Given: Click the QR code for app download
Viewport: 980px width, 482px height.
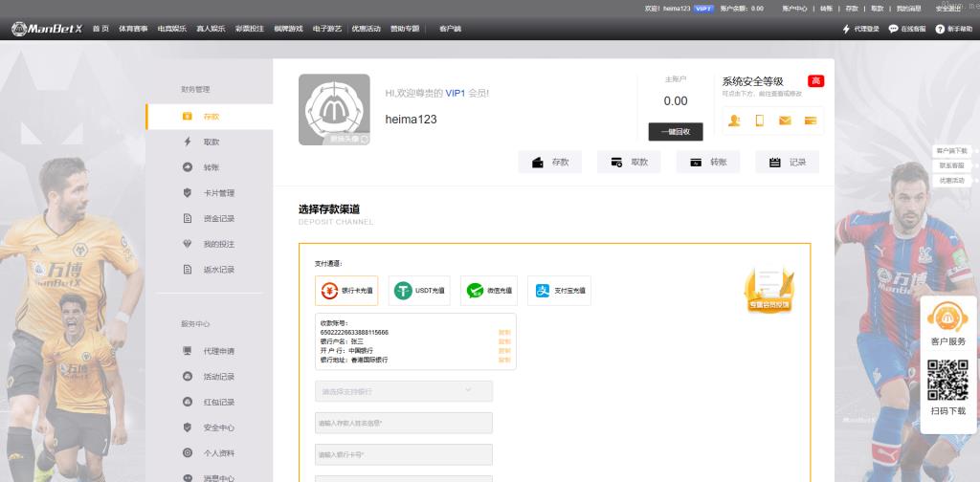Looking at the screenshot, I should (947, 380).
